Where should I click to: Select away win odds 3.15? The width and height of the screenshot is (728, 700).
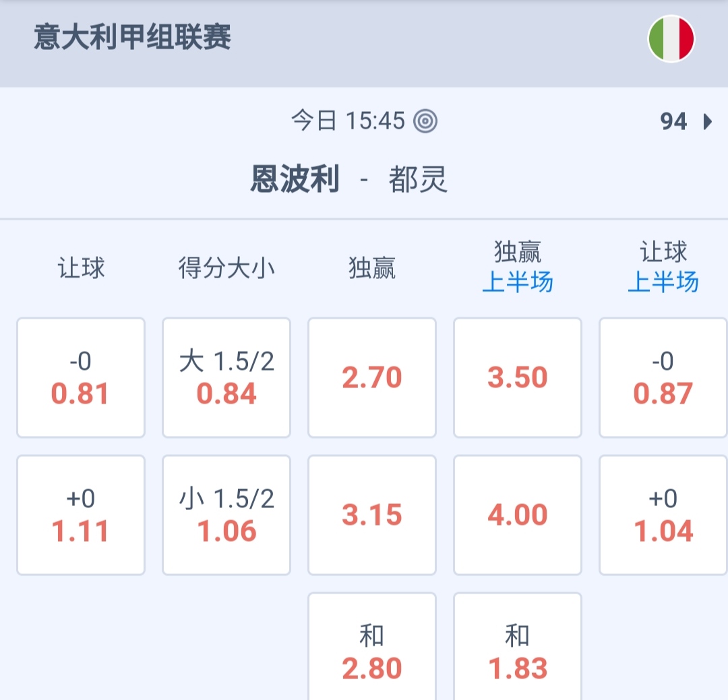[x=372, y=515]
